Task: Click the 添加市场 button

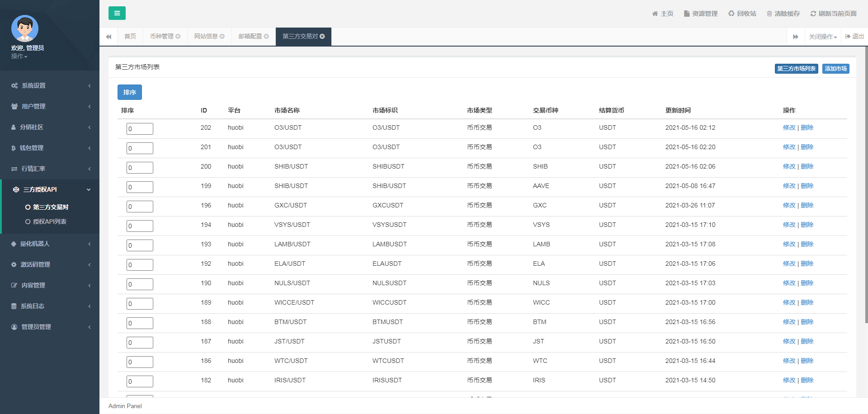Action: (x=836, y=69)
